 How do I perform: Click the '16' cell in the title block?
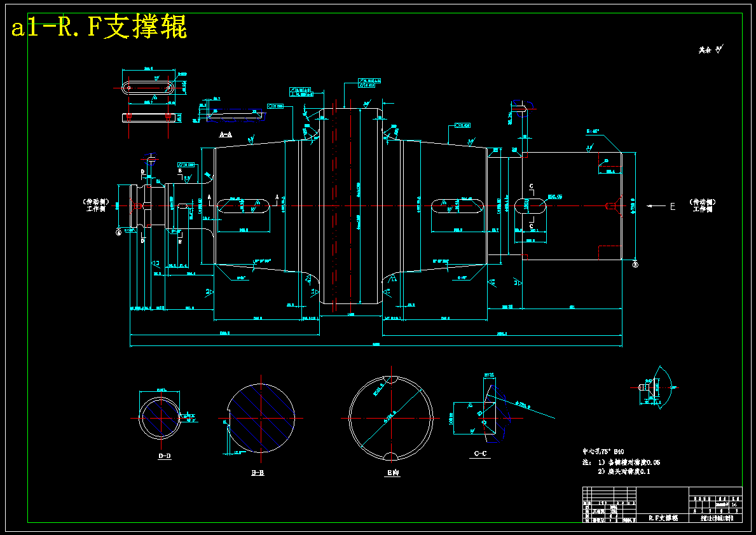pyautogui.click(x=734, y=504)
